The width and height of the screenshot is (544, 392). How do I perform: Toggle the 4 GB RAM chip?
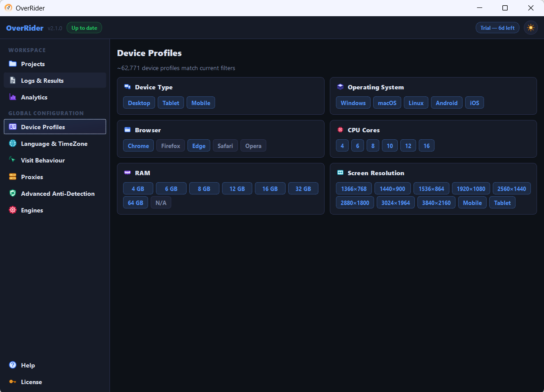coord(138,189)
